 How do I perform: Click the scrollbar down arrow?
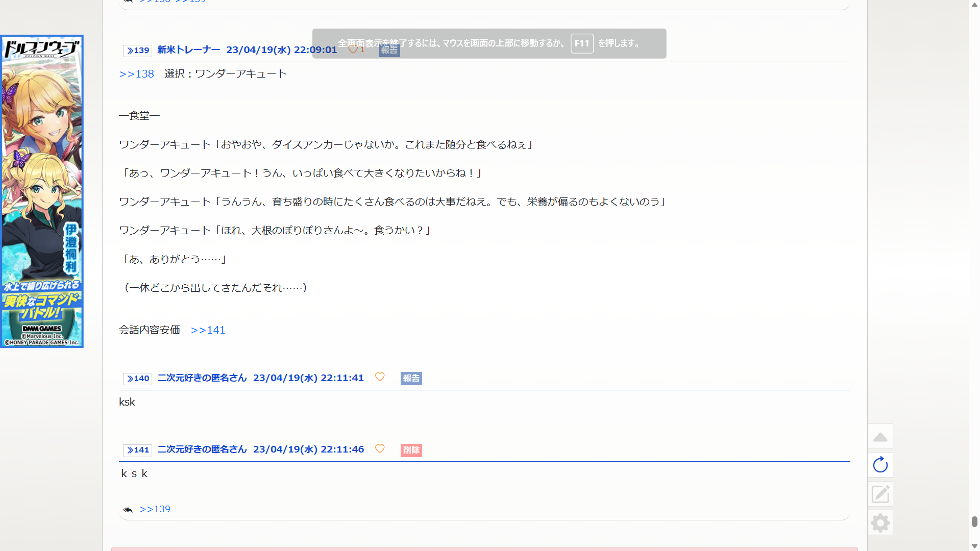coord(974,546)
